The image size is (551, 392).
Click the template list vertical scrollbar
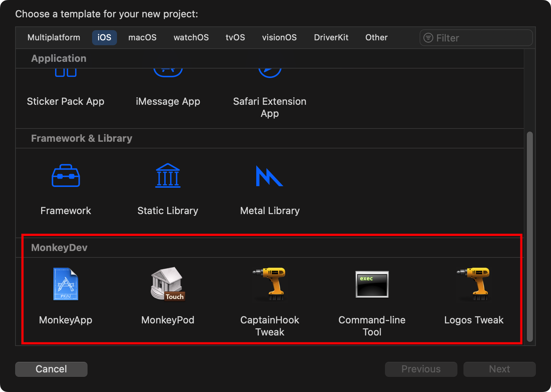[x=530, y=237]
